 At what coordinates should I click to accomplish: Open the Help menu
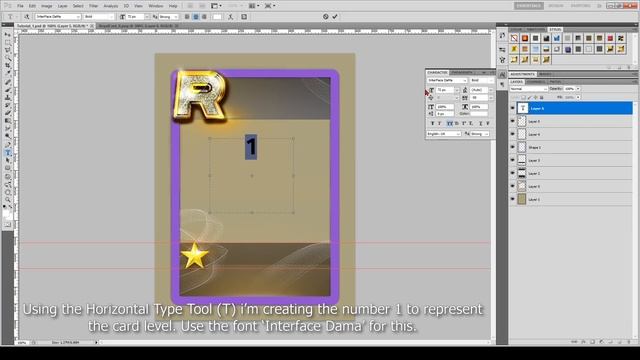173,6
